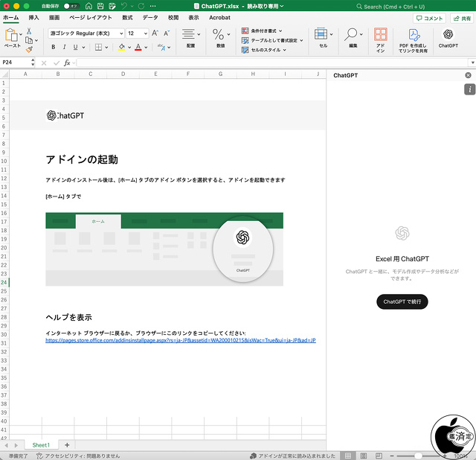Open the Data tab
Screen dimensions: 476x460
(150, 18)
